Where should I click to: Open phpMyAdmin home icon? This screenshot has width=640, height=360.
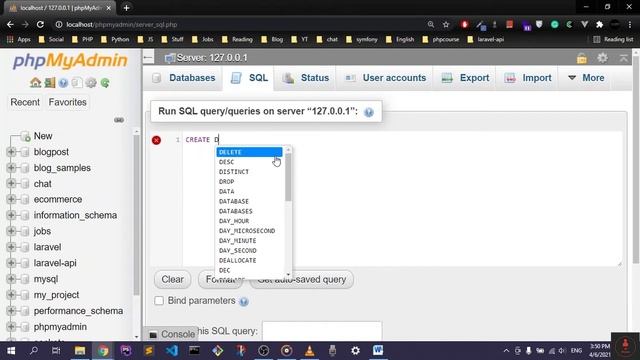point(36,83)
